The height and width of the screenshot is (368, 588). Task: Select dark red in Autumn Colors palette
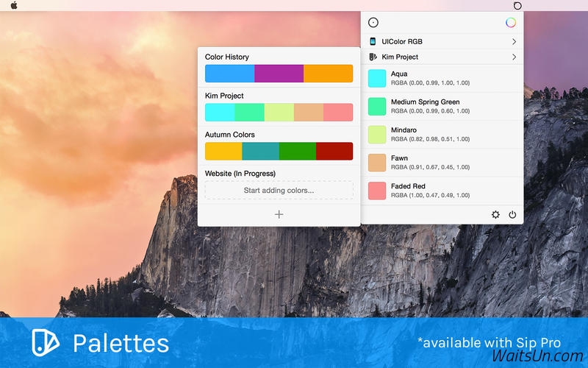point(334,151)
